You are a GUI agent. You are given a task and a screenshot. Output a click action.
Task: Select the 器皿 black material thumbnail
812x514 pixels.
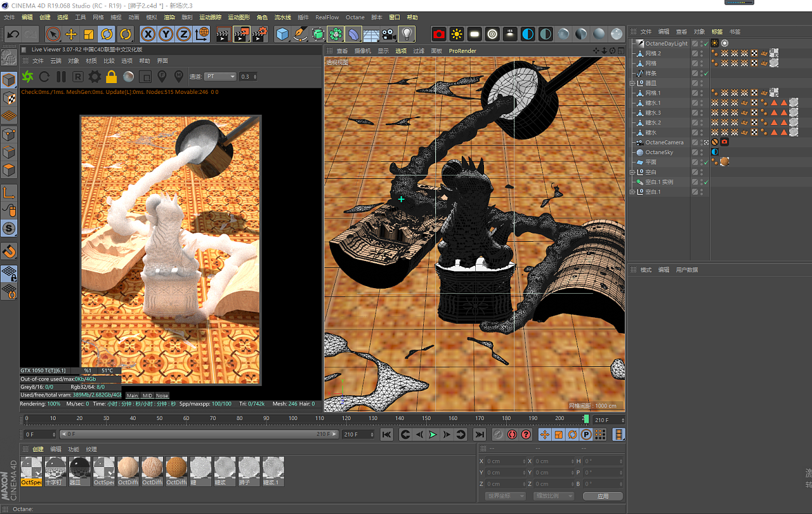click(x=79, y=471)
